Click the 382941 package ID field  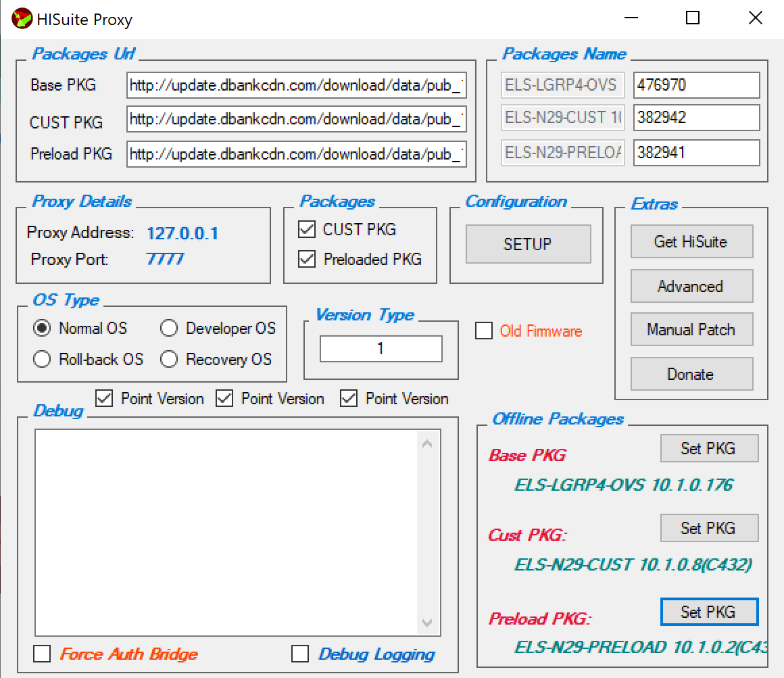coord(697,153)
